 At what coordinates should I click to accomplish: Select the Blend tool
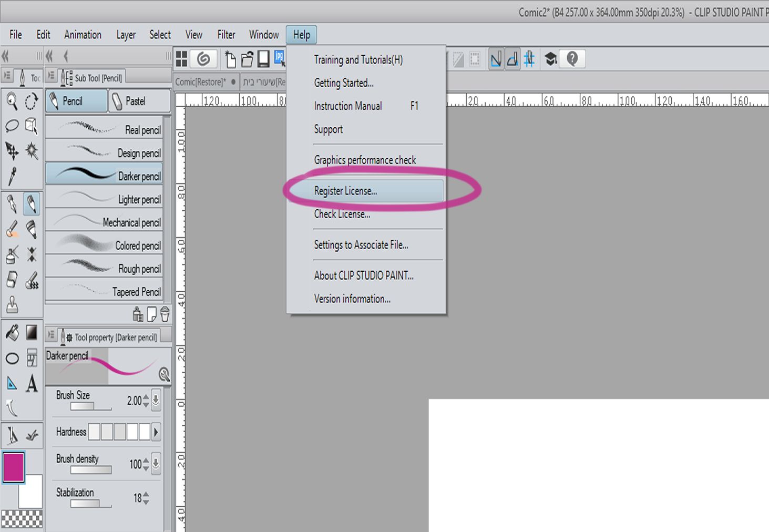[32, 280]
